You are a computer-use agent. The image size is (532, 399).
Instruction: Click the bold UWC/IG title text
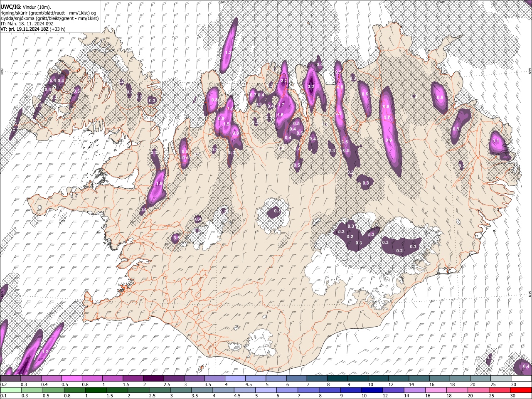coord(10,7)
